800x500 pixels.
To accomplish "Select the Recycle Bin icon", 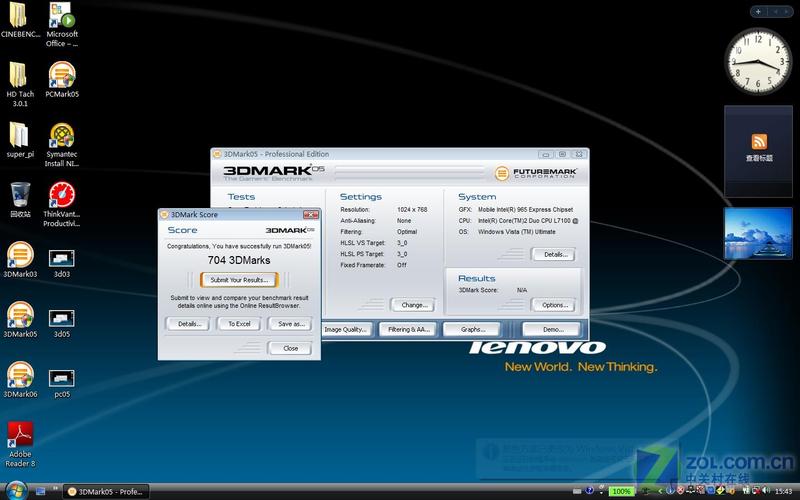I will (20, 200).
